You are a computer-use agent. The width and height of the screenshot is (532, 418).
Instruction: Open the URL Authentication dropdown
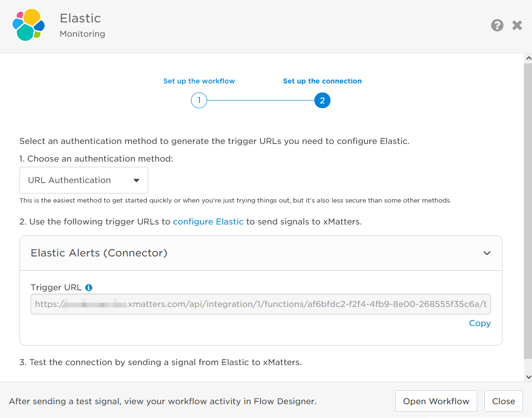point(83,180)
